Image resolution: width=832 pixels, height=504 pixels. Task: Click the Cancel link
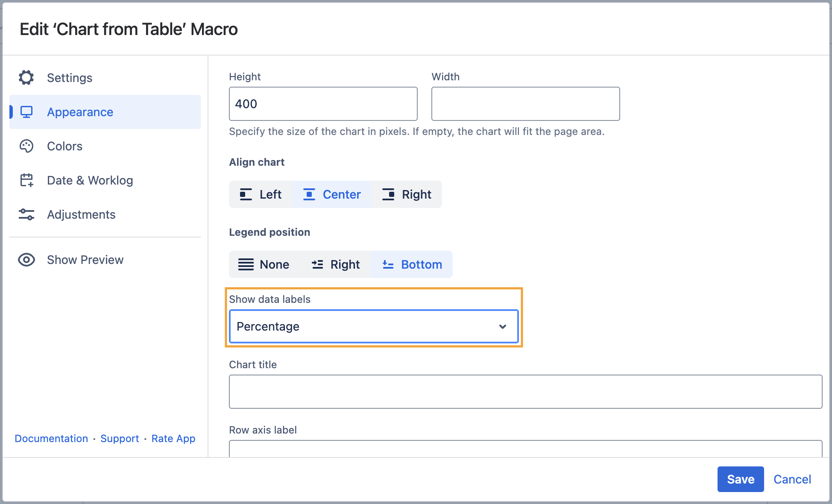click(792, 479)
